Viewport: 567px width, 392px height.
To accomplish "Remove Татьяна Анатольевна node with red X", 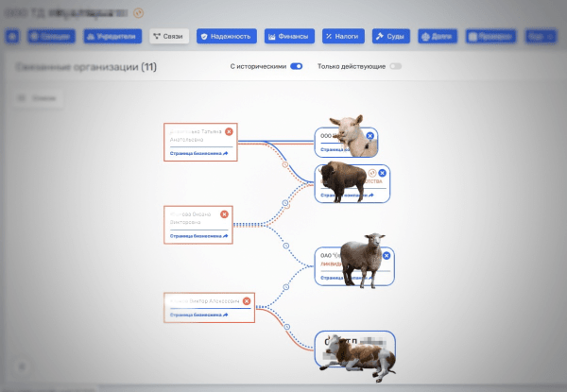I will 229,131.
